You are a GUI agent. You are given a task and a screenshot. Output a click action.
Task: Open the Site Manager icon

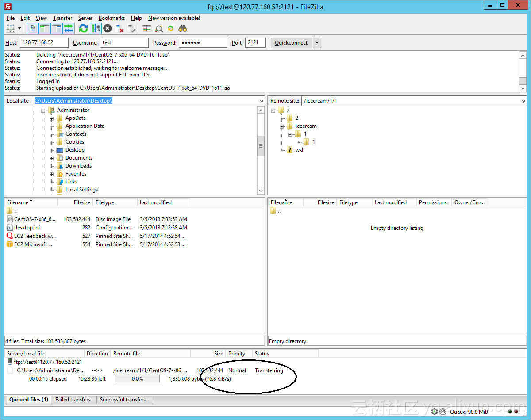(11, 29)
